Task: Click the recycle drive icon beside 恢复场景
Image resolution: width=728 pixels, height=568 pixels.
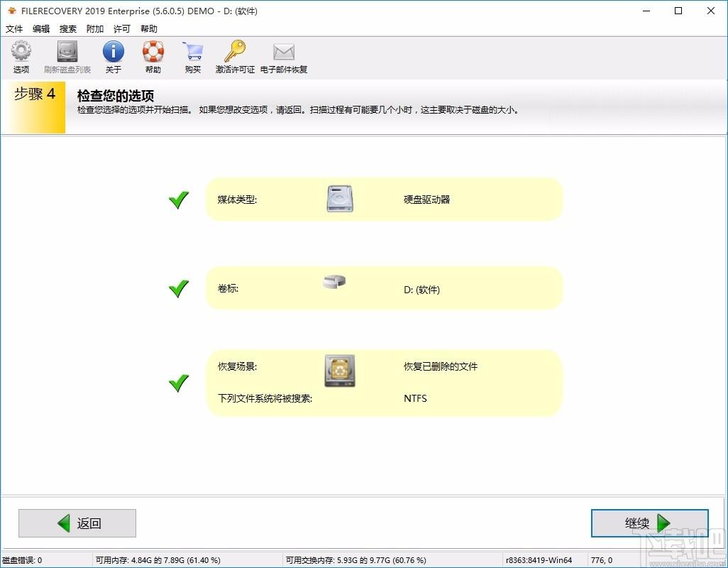Action: point(340,371)
